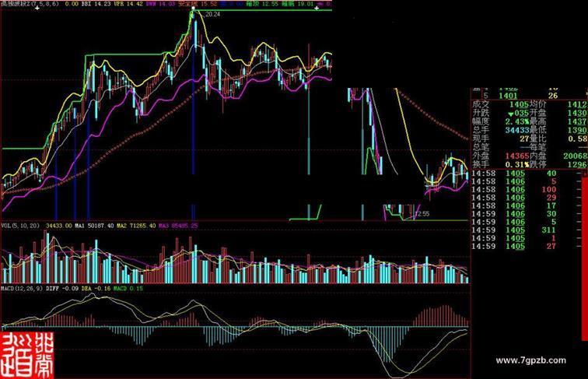This screenshot has height=379, width=588.
Task: Click the DEA -0.16 readout
Action: [x=96, y=289]
